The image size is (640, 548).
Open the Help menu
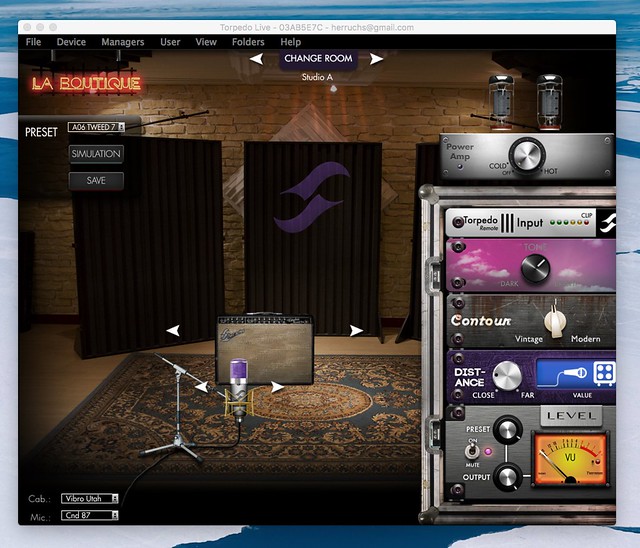pyautogui.click(x=290, y=42)
